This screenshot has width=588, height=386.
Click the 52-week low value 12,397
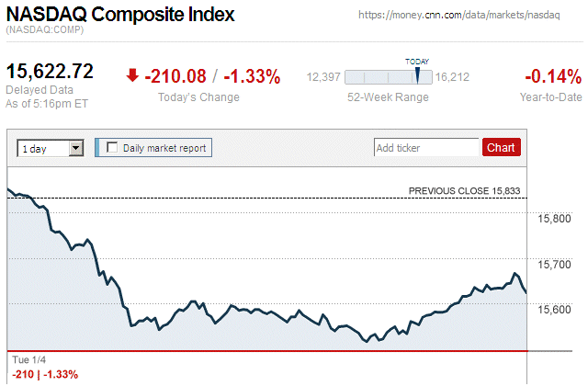(323, 77)
